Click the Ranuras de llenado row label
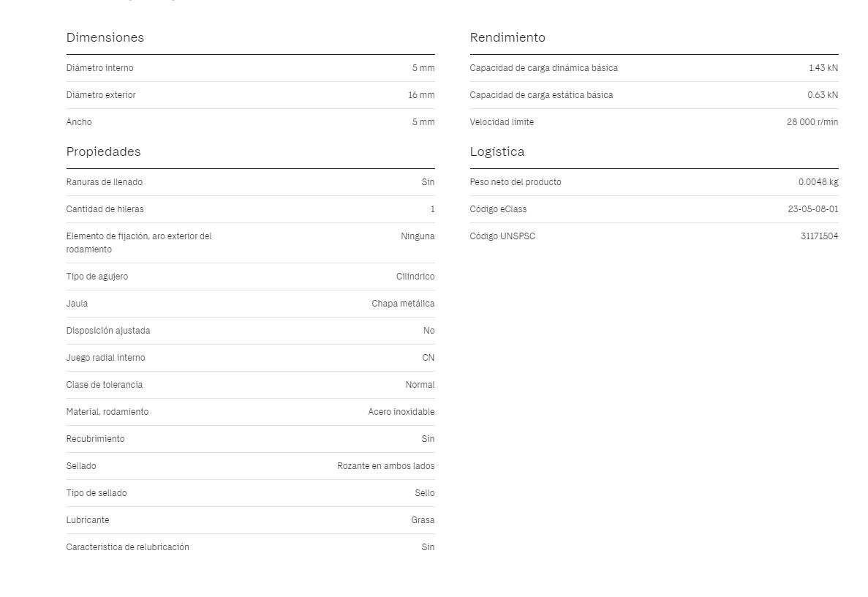This screenshot has height=597, width=868. [104, 182]
